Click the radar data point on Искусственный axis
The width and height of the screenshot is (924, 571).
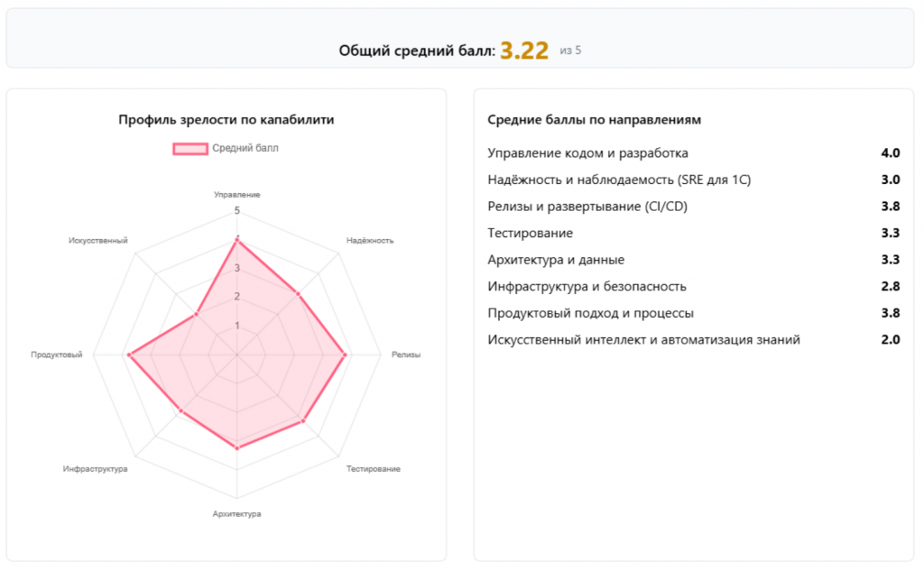point(196,315)
